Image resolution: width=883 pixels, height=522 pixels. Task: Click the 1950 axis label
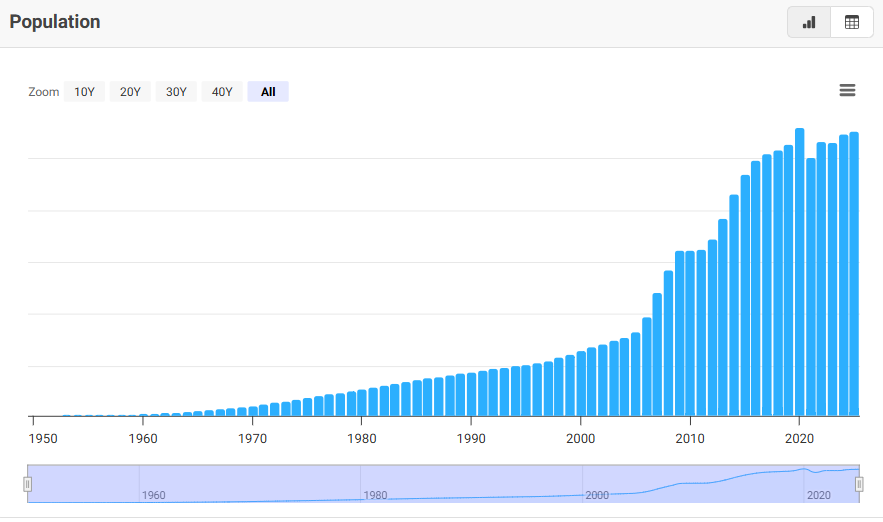tap(43, 439)
